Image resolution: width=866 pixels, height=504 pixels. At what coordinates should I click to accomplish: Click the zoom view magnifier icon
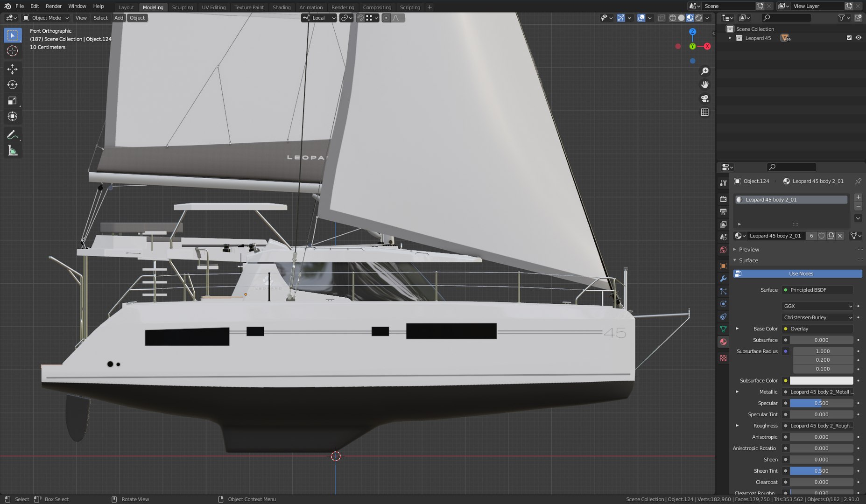(705, 71)
